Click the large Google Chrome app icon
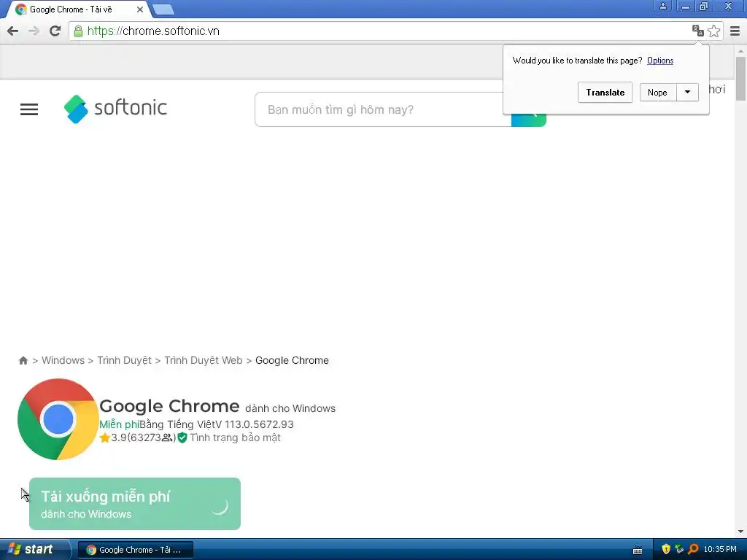747x560 pixels. [58, 419]
